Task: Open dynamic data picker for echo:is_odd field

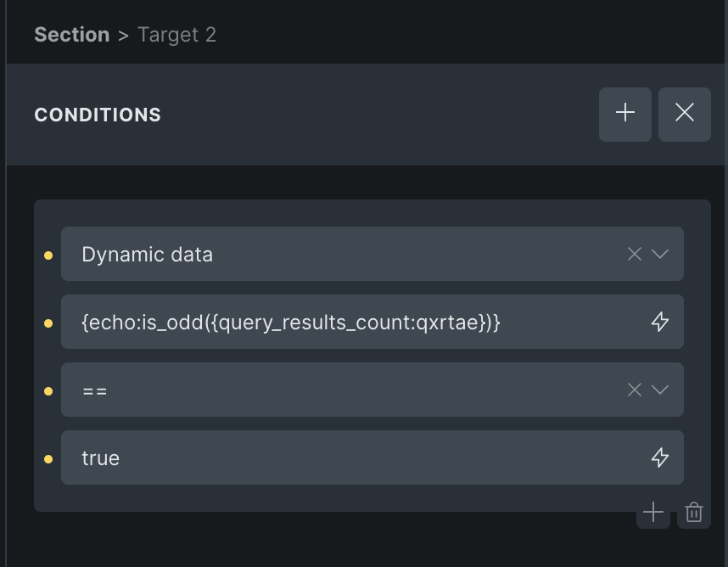Action: click(659, 322)
